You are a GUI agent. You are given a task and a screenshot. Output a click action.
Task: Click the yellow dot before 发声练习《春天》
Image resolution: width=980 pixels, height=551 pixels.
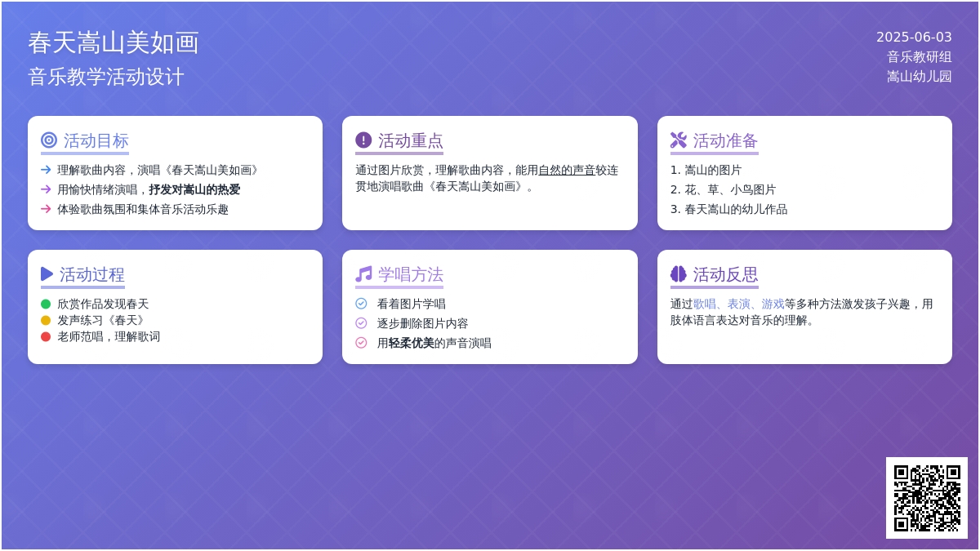pyautogui.click(x=46, y=320)
